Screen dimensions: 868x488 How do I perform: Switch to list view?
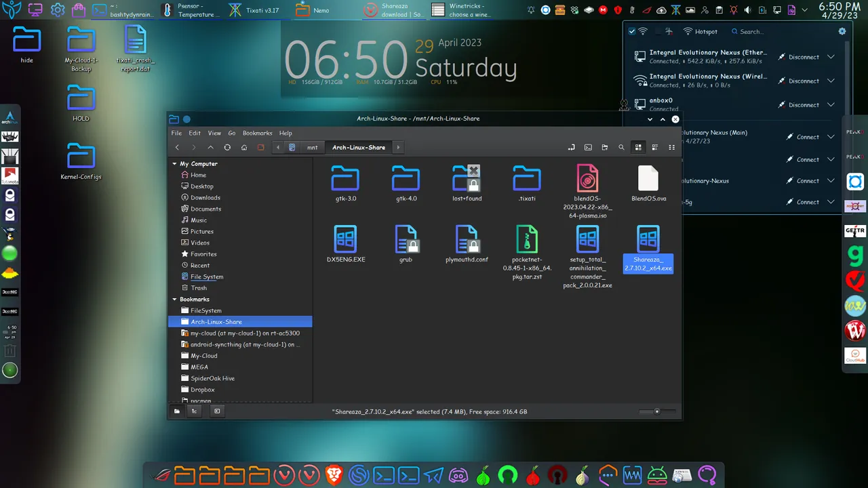tap(654, 147)
